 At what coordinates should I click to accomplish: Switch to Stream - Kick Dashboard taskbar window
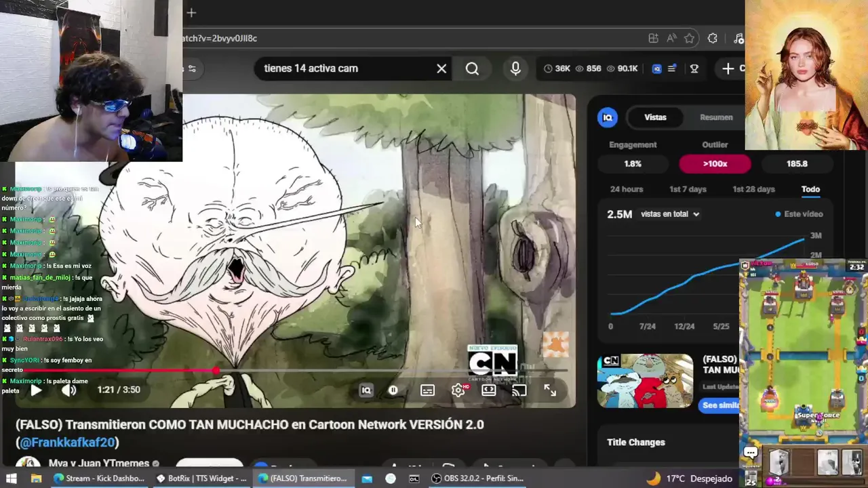[x=99, y=479]
